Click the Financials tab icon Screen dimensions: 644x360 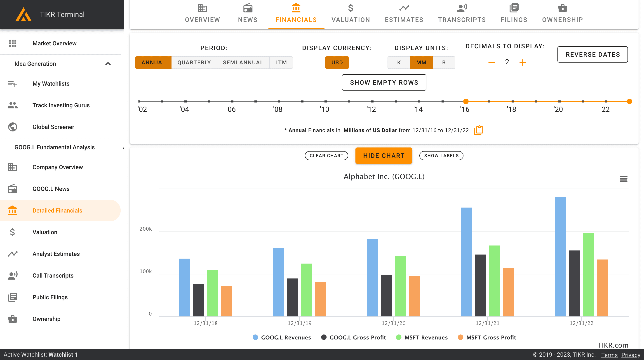pyautogui.click(x=296, y=8)
